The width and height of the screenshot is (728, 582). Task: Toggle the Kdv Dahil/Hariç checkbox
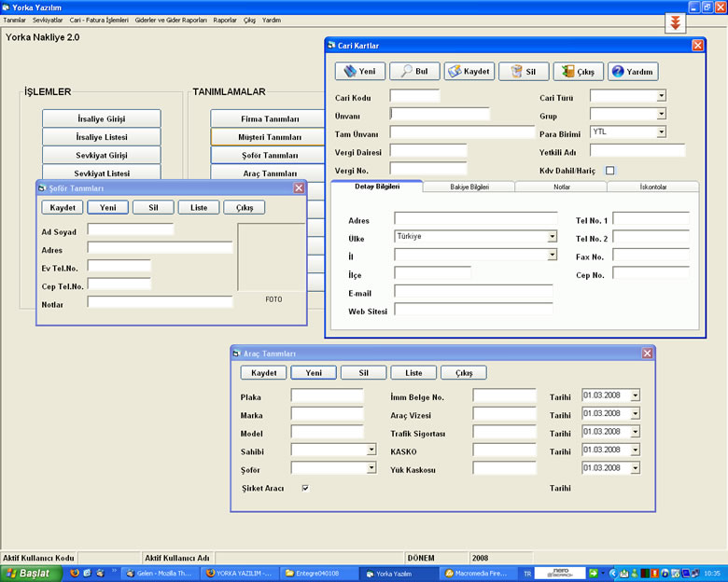(610, 171)
